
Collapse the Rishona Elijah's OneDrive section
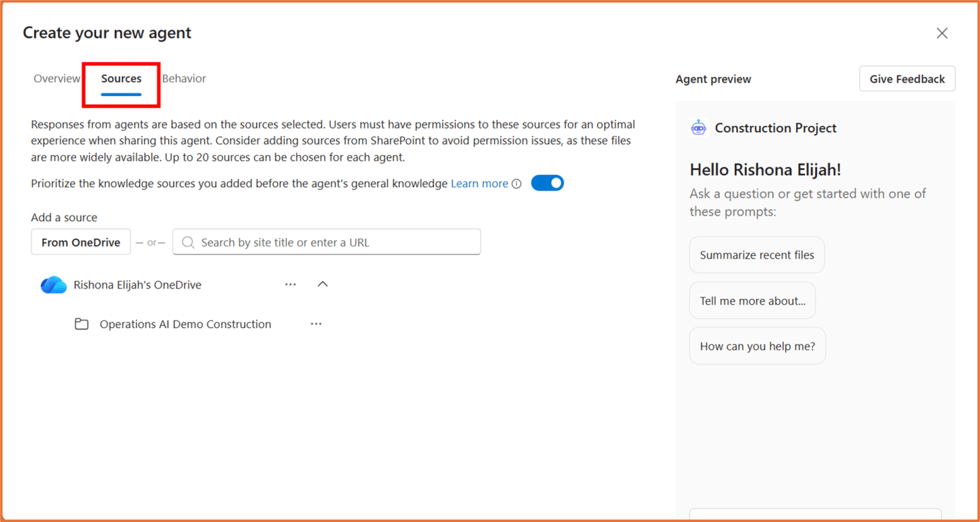coord(323,284)
